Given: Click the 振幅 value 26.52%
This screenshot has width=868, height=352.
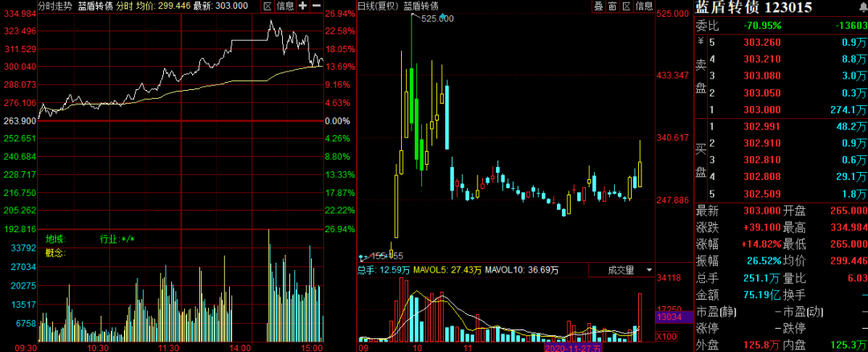Looking at the screenshot, I should click(x=763, y=260).
